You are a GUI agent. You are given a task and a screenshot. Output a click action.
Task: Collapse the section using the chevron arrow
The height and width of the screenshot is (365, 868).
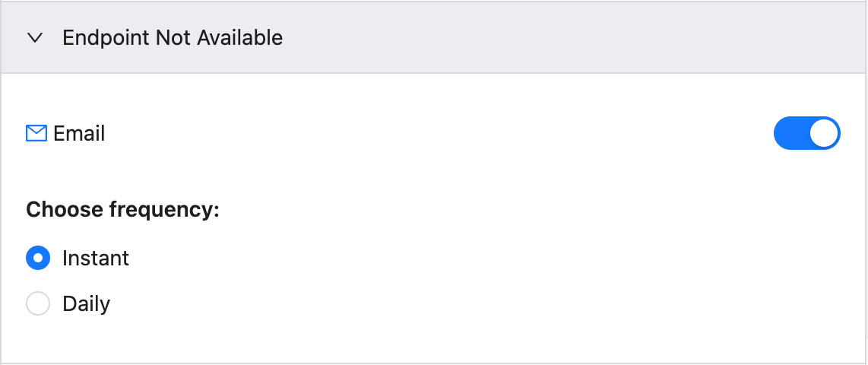pos(36,38)
